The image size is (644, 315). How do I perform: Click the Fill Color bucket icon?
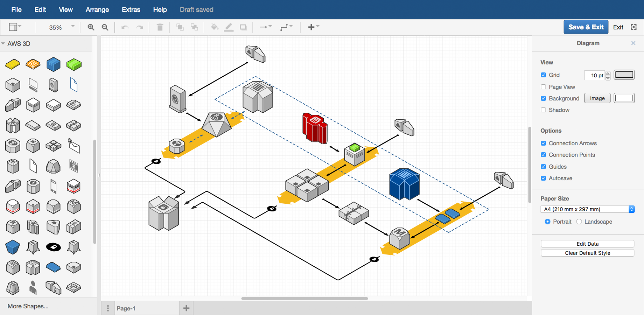tap(215, 27)
